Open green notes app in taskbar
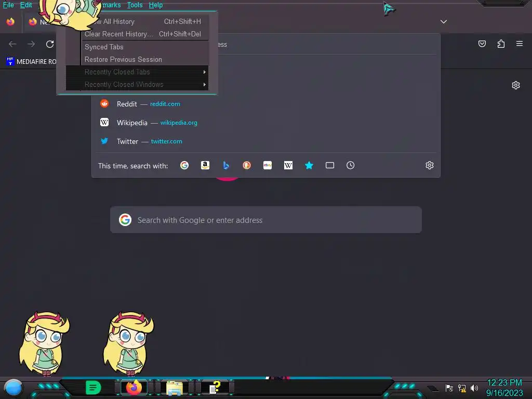This screenshot has width=532, height=399. pos(93,388)
